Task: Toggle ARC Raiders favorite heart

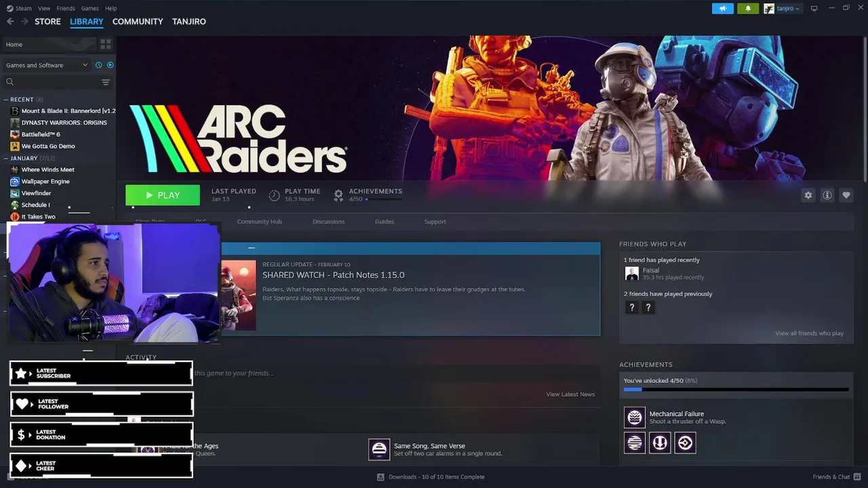Action: click(x=846, y=195)
